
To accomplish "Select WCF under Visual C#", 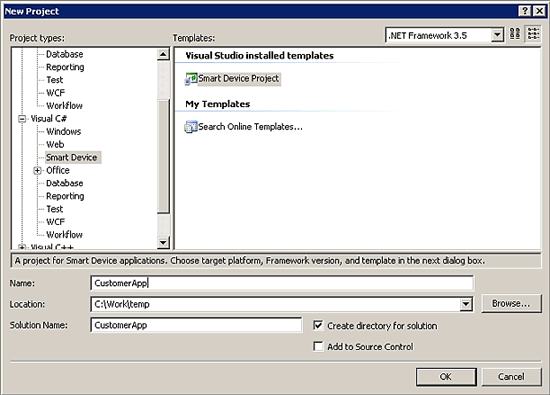I will 55,222.
